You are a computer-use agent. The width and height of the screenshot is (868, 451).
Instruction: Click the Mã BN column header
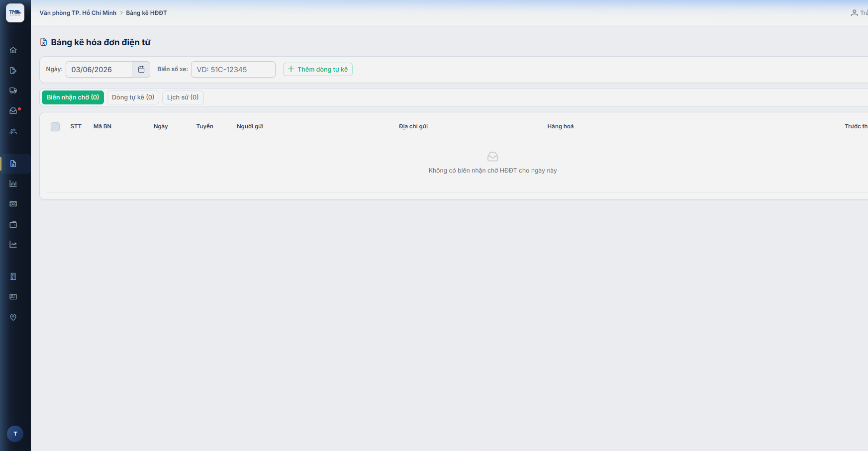pyautogui.click(x=102, y=126)
